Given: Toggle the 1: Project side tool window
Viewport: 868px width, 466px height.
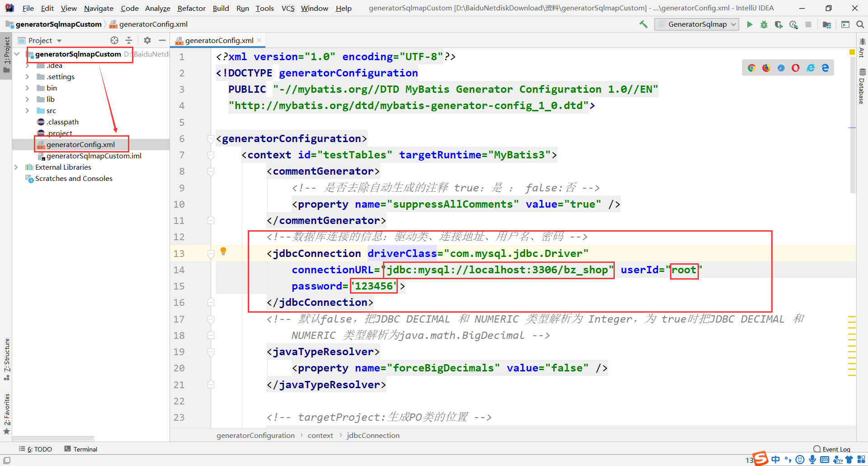Looking at the screenshot, I should 6,55.
